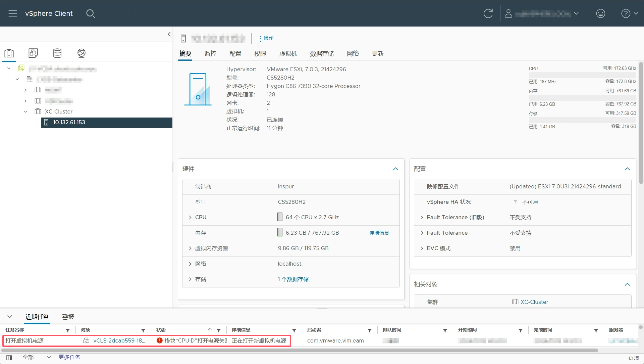Click the 更多任务 link
The image size is (644, 364).
(69, 357)
